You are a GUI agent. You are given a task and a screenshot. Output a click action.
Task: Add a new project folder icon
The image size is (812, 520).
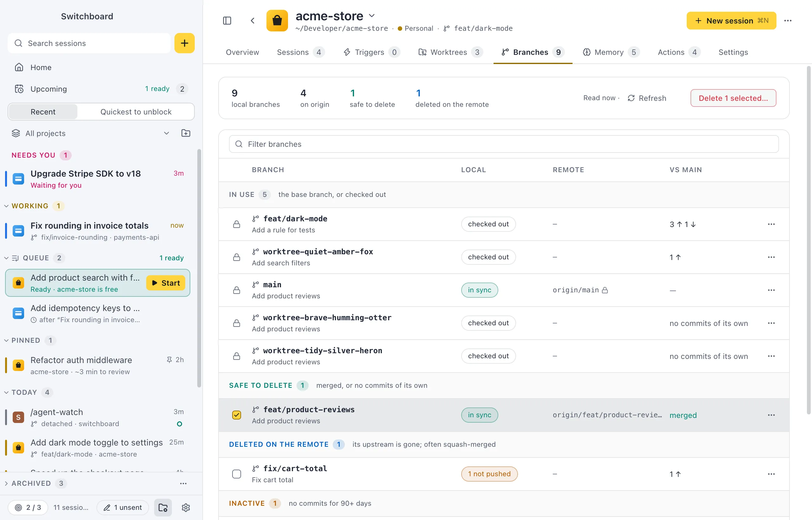186,133
